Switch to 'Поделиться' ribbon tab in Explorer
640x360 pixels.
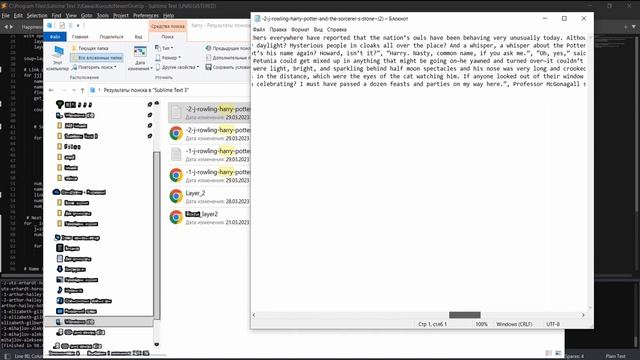(x=111, y=37)
